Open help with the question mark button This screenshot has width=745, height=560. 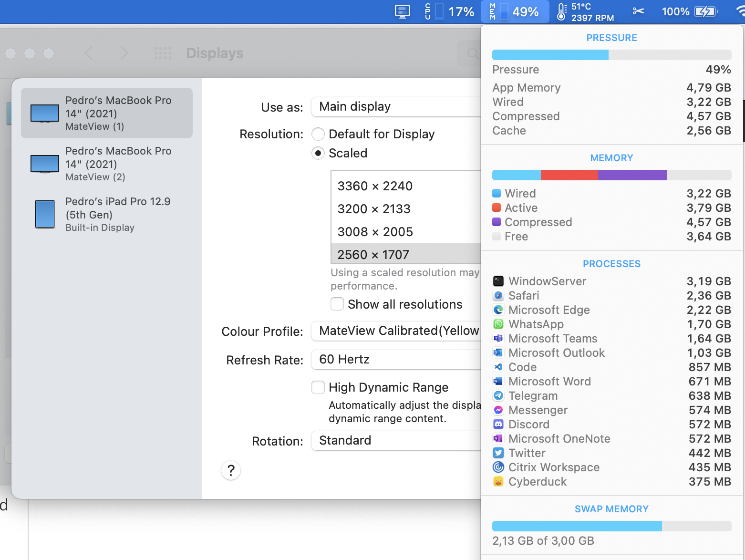point(231,470)
